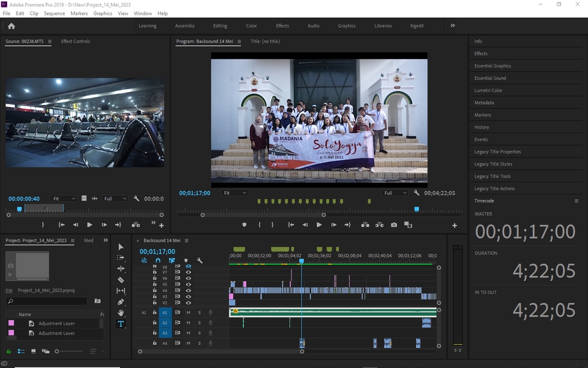Viewport: 588px width, 368px height.
Task: Open the Graphics menu
Action: coord(103,13)
